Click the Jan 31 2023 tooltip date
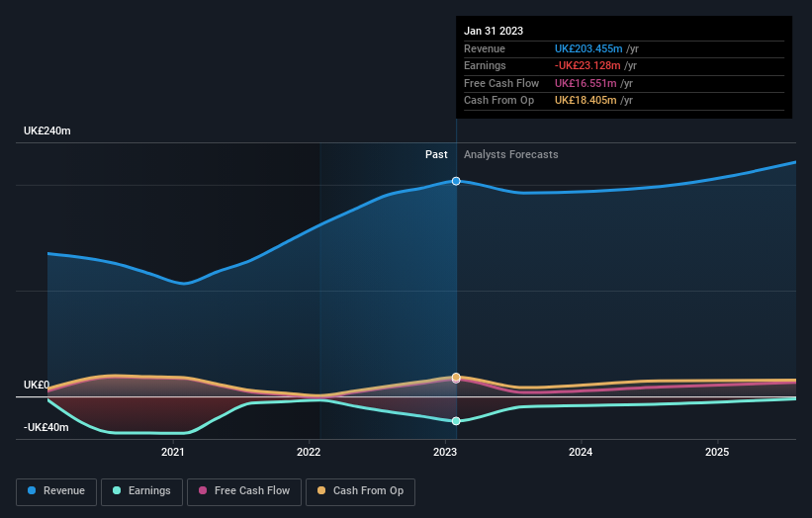Screen dimensions: 812x518 point(494,31)
